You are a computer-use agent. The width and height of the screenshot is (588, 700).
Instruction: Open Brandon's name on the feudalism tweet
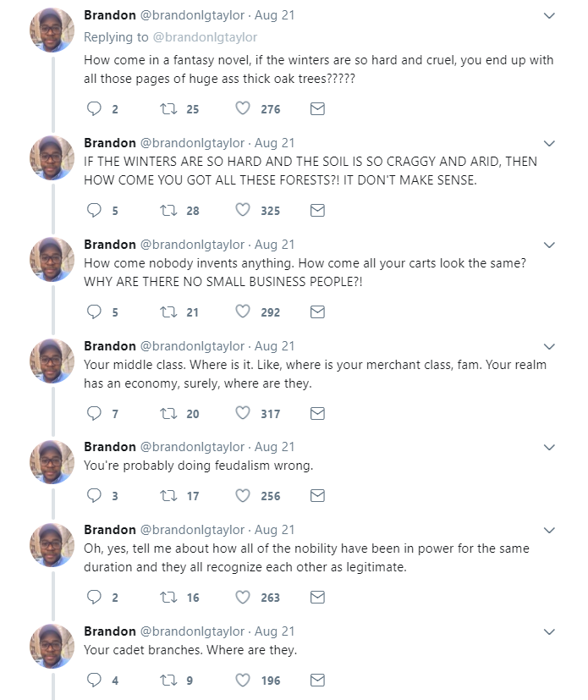click(110, 447)
